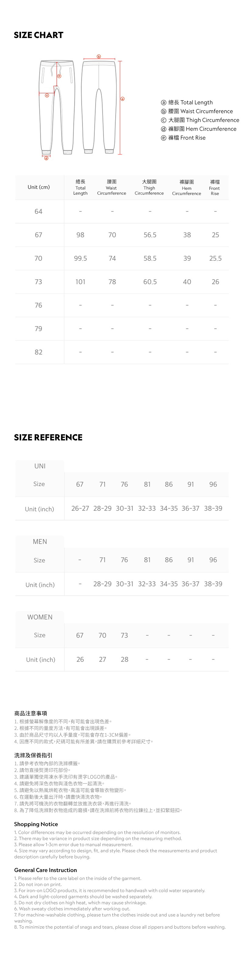Click the circled a marker beside the length line
This screenshot has width=243, height=980.
pos(122,99)
